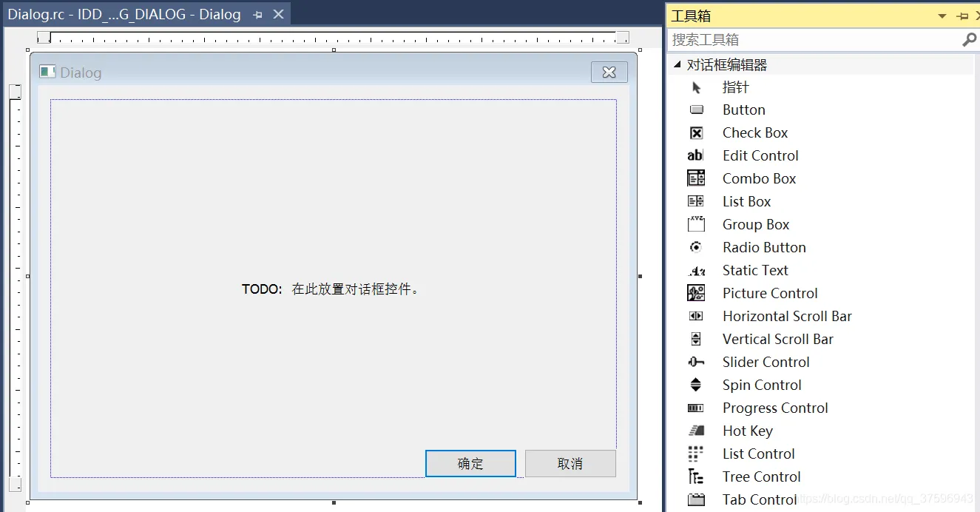980x512 pixels.
Task: Select the pointer (指针) tool icon
Action: click(x=696, y=87)
